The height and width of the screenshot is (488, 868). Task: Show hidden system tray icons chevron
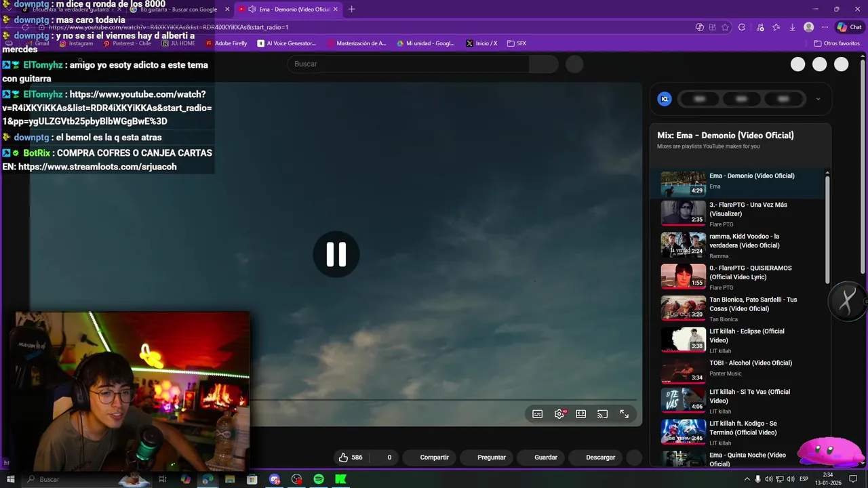(x=747, y=479)
